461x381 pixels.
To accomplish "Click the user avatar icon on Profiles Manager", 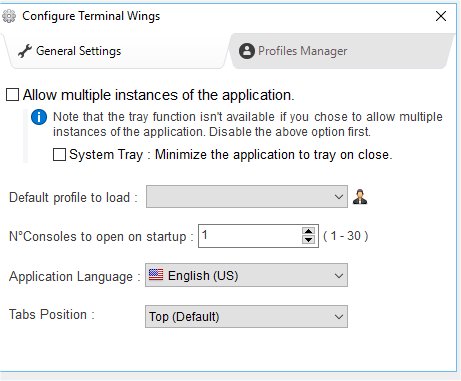I will [247, 51].
